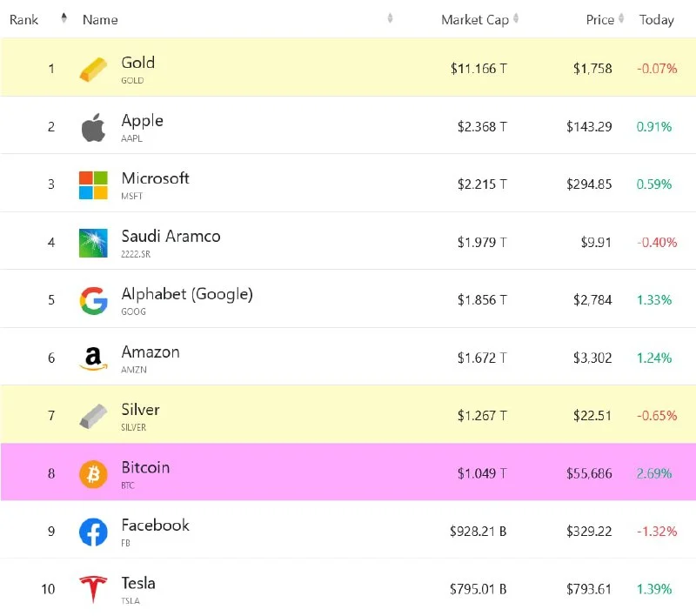The image size is (696, 616).
Task: Open the Saudi Aramco name link
Action: (171, 236)
